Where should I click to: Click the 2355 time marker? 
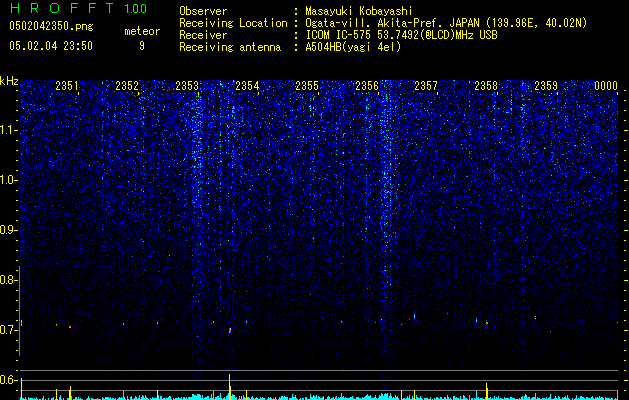pos(307,86)
